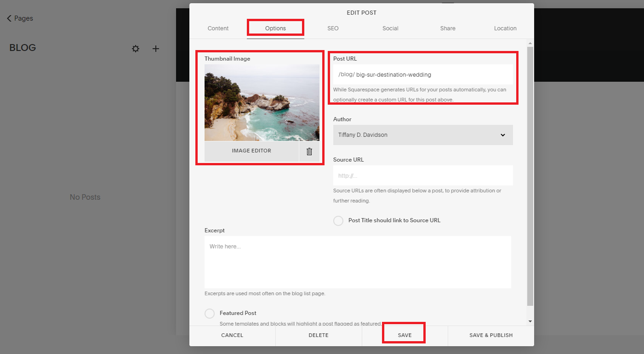Enable Post Title should link to Source URL
The height and width of the screenshot is (354, 644).
(338, 220)
